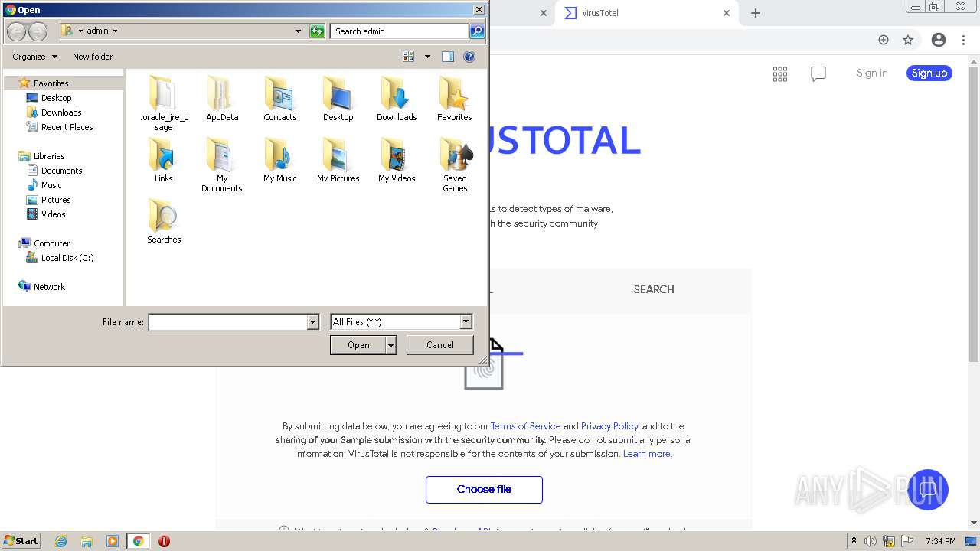Open a new Chrome tab
980x551 pixels.
[x=756, y=13]
